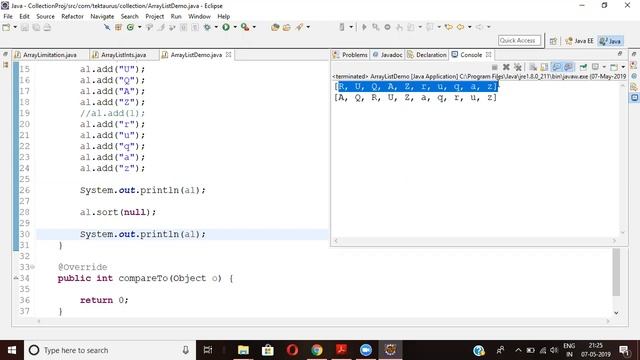The height and width of the screenshot is (360, 640).
Task: Open the Project menu
Action: click(x=155, y=16)
